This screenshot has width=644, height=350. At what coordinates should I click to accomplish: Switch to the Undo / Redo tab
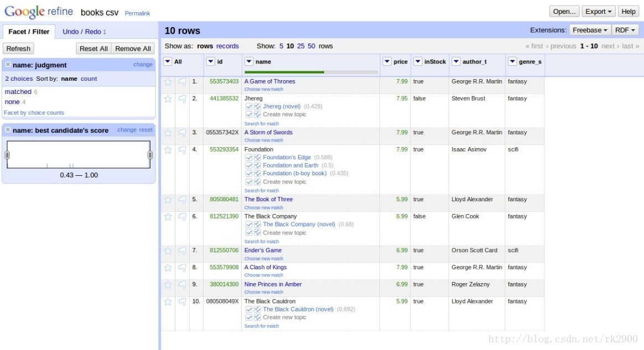tap(84, 32)
